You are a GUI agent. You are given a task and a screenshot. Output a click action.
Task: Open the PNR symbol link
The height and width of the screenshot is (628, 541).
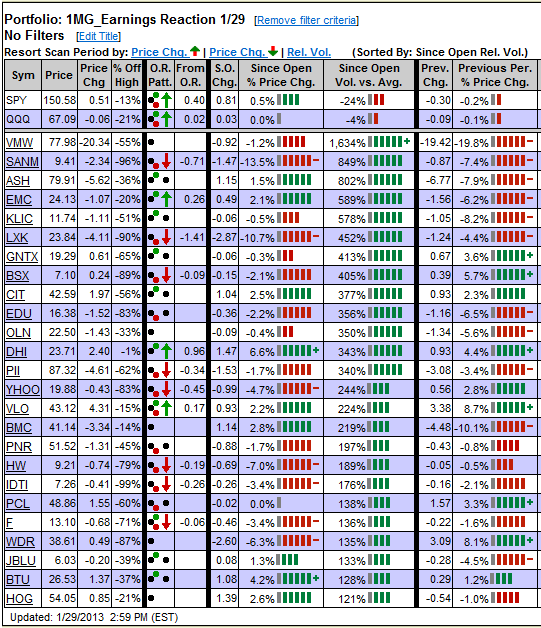(x=19, y=447)
